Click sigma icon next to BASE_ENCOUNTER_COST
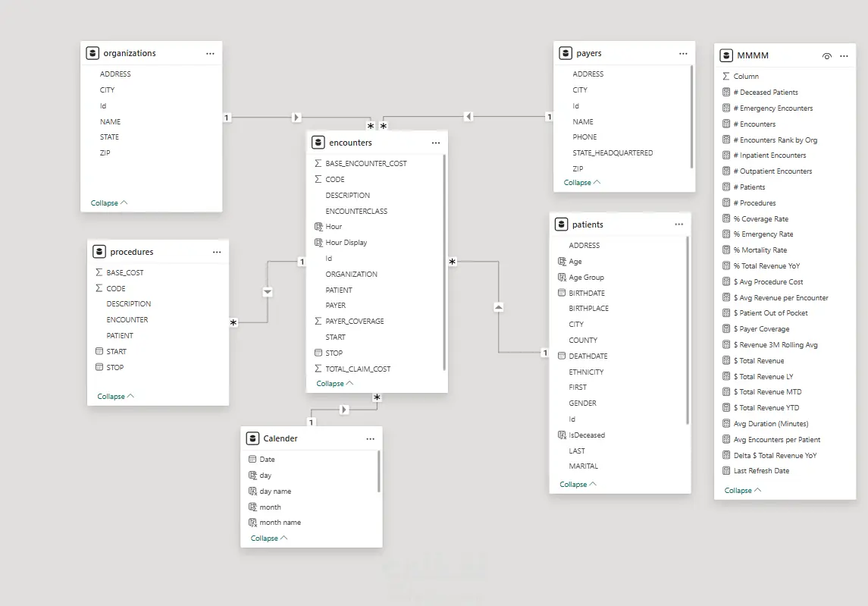The width and height of the screenshot is (868, 606). [x=318, y=163]
